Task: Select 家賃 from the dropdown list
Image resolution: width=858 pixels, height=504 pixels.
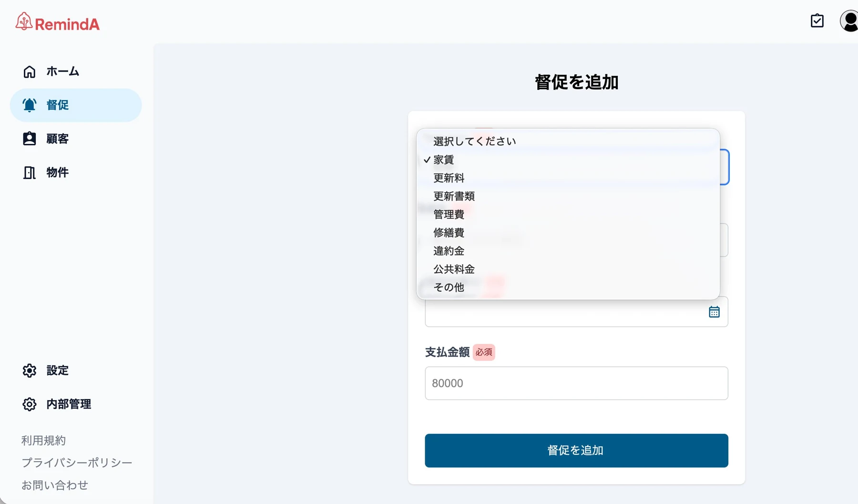Action: click(x=568, y=160)
